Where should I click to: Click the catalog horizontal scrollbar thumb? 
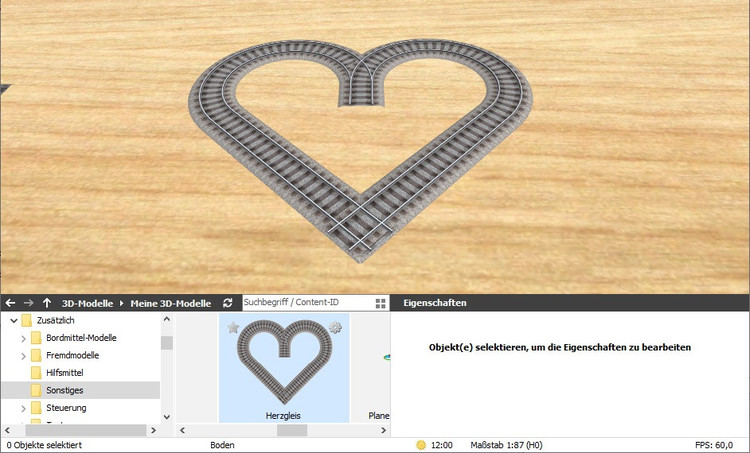pos(292,430)
